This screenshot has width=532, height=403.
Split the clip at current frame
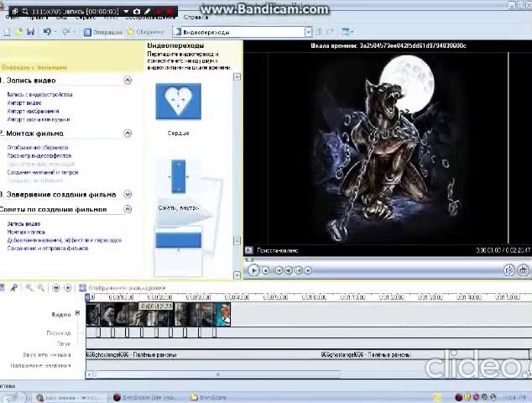pyautogui.click(x=509, y=270)
